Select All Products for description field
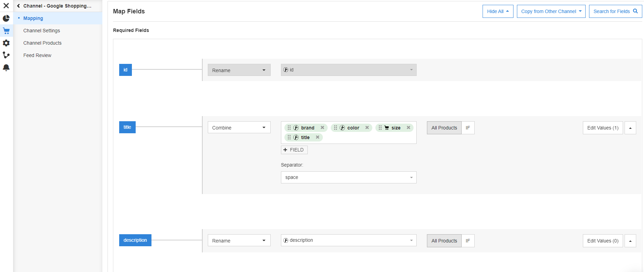This screenshot has width=644, height=272. pyautogui.click(x=444, y=241)
